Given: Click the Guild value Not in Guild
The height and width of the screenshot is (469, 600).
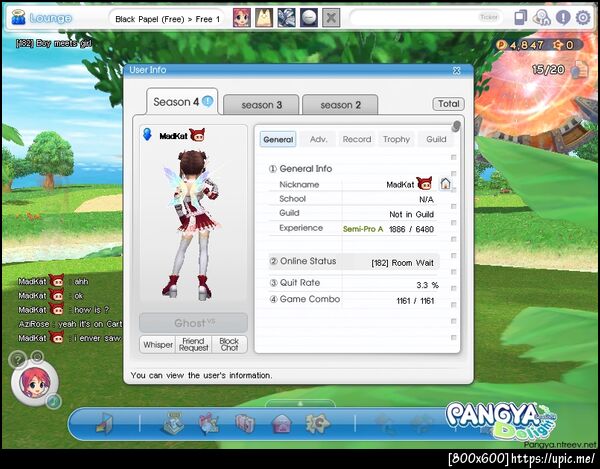Looking at the screenshot, I should pos(411,214).
